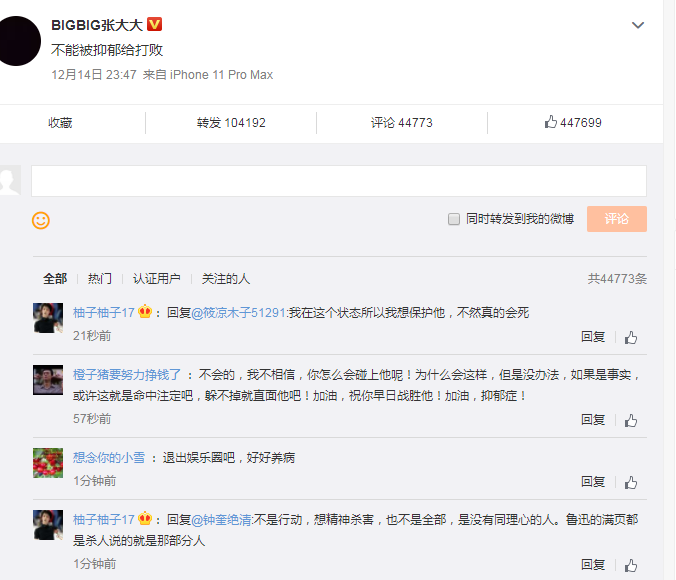
Task: Click the black profile avatar of the poster
Action: pyautogui.click(x=19, y=41)
